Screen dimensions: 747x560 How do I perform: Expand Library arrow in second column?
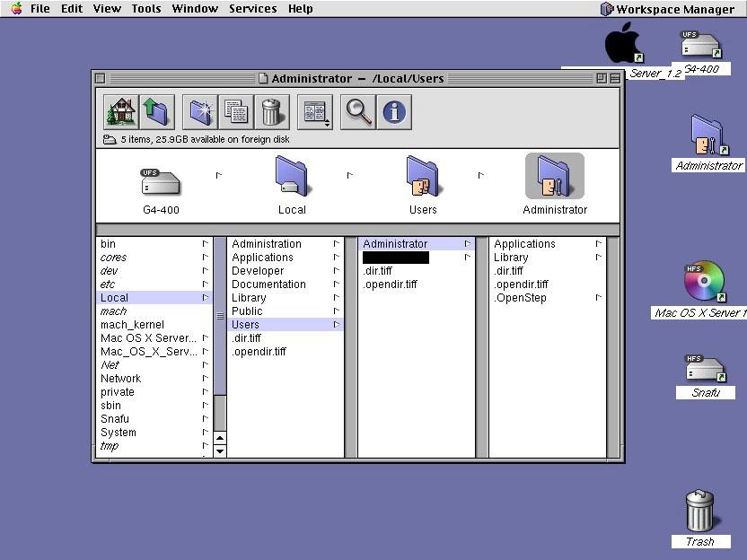(x=337, y=298)
